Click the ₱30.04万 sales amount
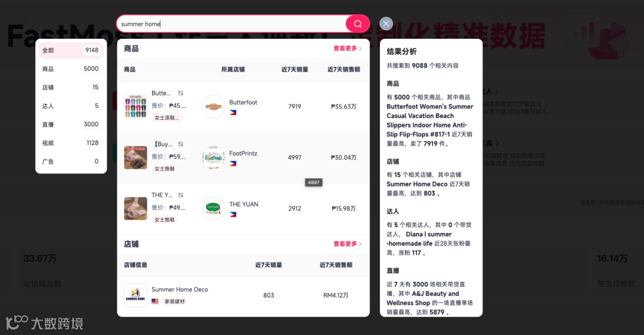Viewport: 644px width, 335px height. [x=344, y=157]
